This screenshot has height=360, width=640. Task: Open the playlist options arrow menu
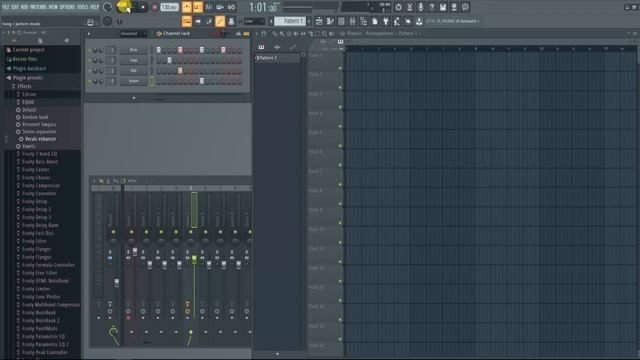tap(257, 33)
